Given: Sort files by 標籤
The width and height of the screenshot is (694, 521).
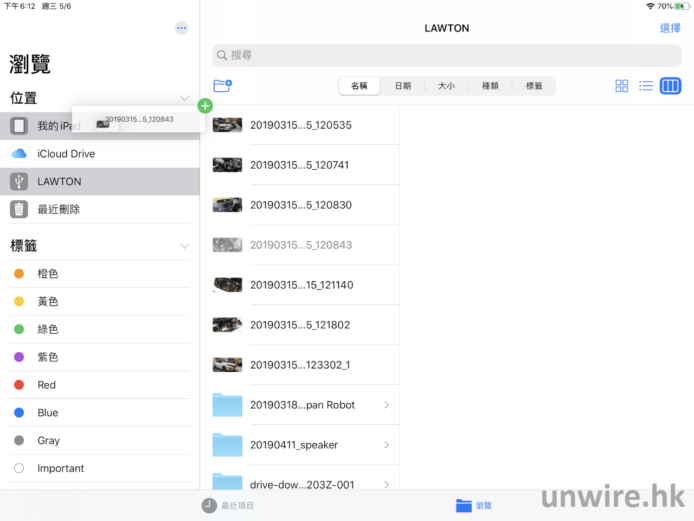Looking at the screenshot, I should coord(534,86).
